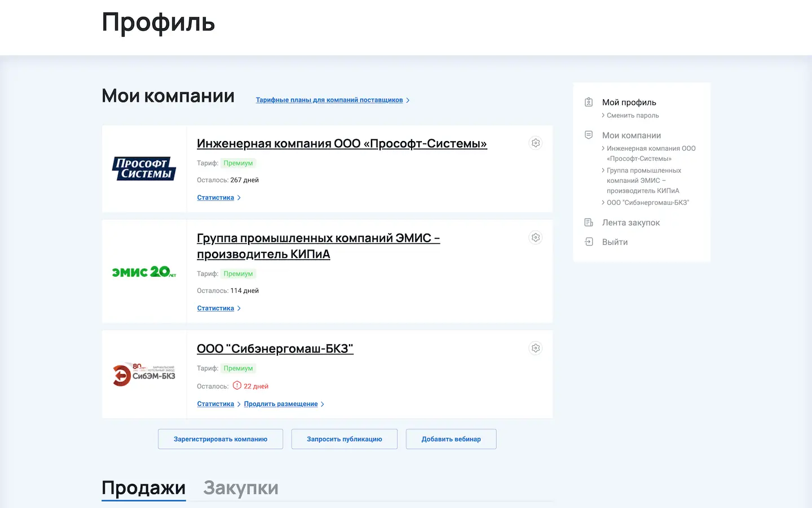Click the chevron after Тарифные планы link
The width and height of the screenshot is (812, 508).
pyautogui.click(x=408, y=100)
